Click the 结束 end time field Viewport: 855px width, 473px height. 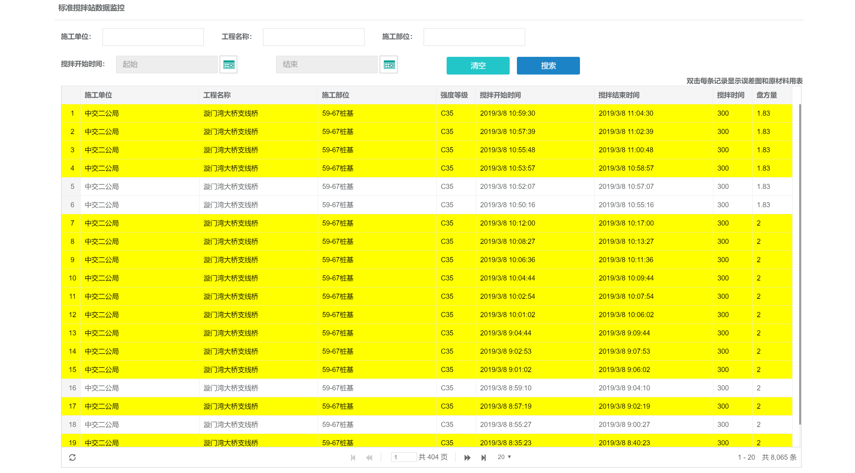(327, 65)
